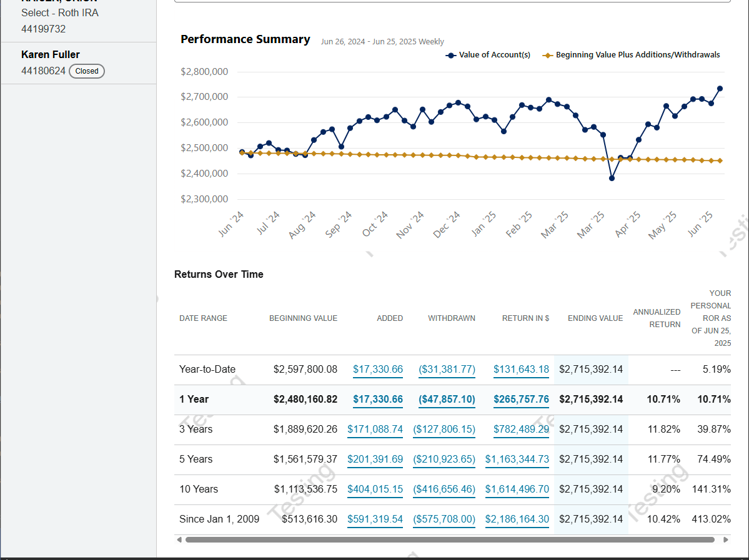Open 3 Years return amount $782,489.29
Screen dimensions: 749x560
(521, 429)
